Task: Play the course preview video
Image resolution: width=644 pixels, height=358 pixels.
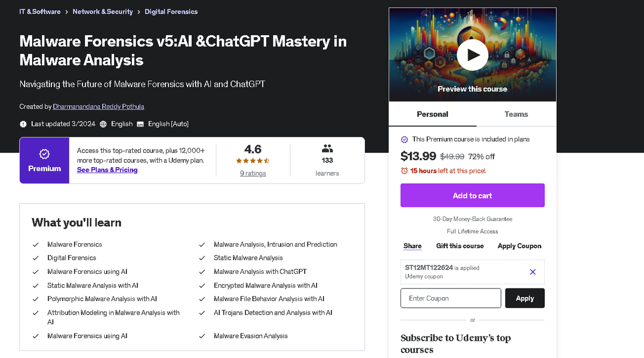Action: click(x=472, y=54)
